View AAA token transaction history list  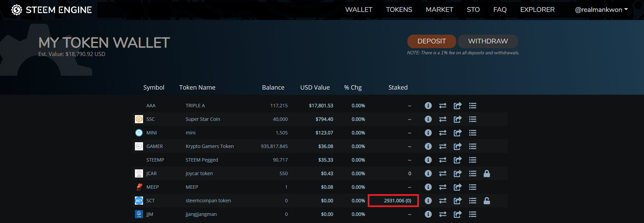(472, 106)
